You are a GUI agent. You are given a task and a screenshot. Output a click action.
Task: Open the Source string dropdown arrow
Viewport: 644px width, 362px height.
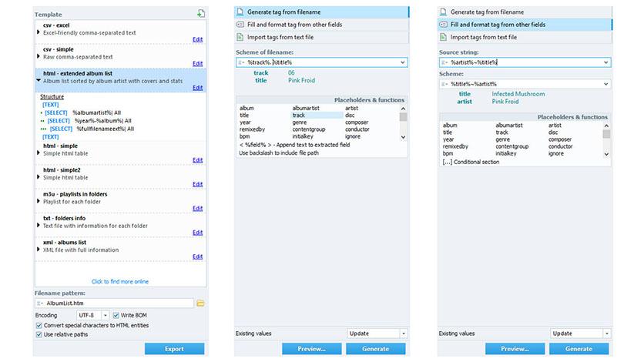605,62
